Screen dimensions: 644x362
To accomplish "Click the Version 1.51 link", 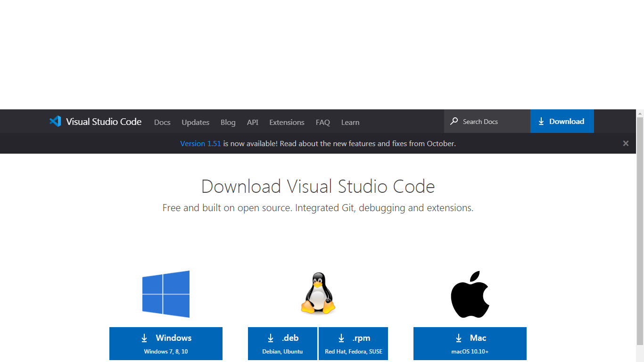I will click(x=200, y=143).
